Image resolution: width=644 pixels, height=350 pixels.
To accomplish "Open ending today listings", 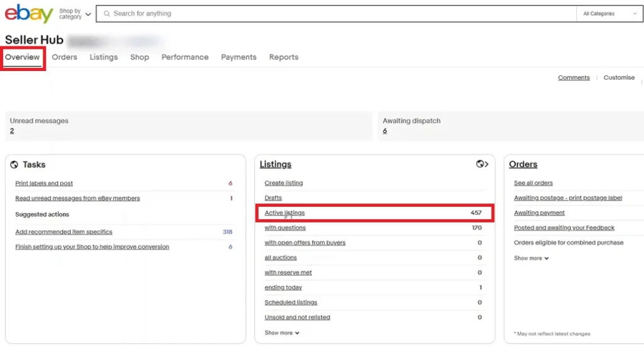I will pyautogui.click(x=284, y=287).
